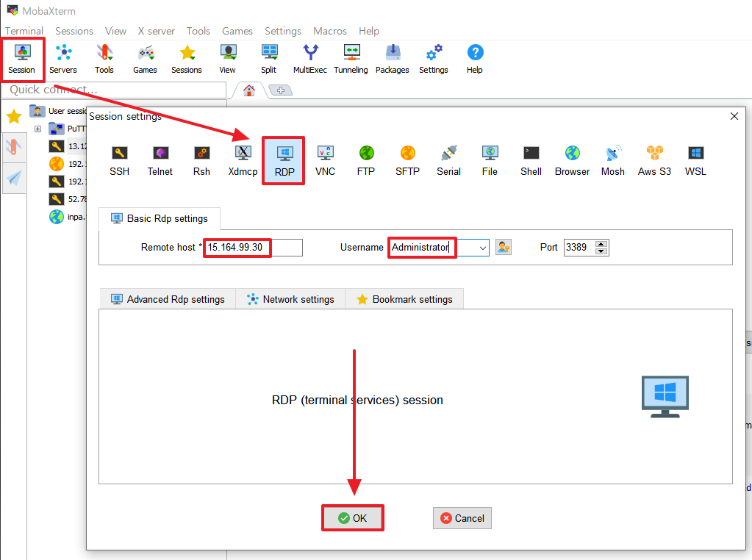Open the Terminal menu
The height and width of the screenshot is (560, 752).
(24, 31)
